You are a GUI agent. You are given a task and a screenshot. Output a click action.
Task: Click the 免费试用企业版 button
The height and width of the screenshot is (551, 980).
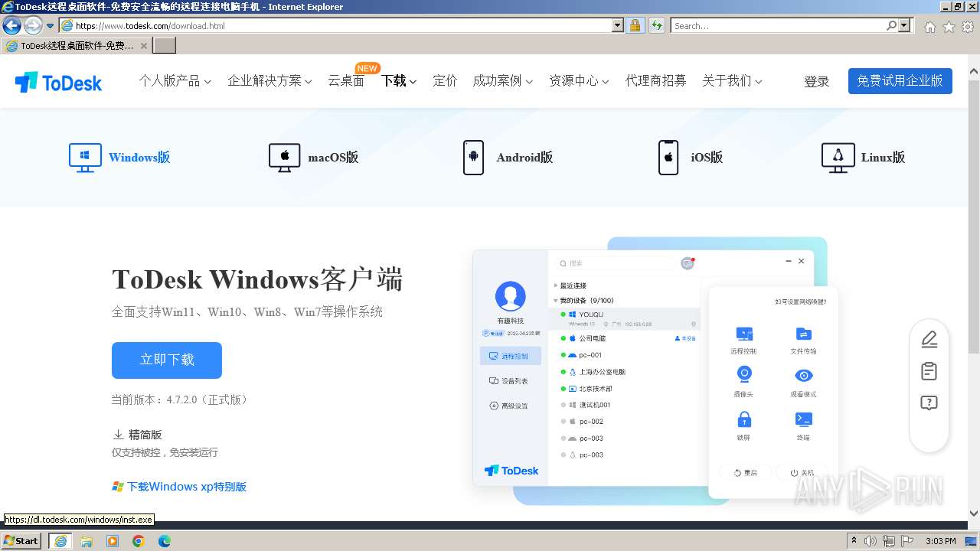pyautogui.click(x=900, y=81)
